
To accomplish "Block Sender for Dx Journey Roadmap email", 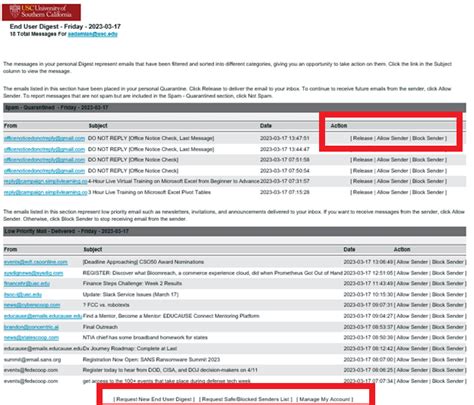I will click(x=448, y=348).
